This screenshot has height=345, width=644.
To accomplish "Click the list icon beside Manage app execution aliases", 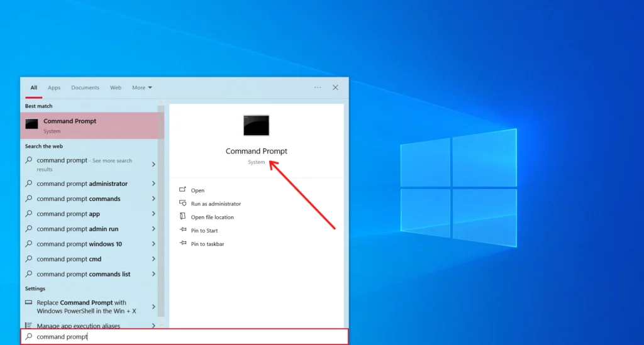I will click(28, 326).
